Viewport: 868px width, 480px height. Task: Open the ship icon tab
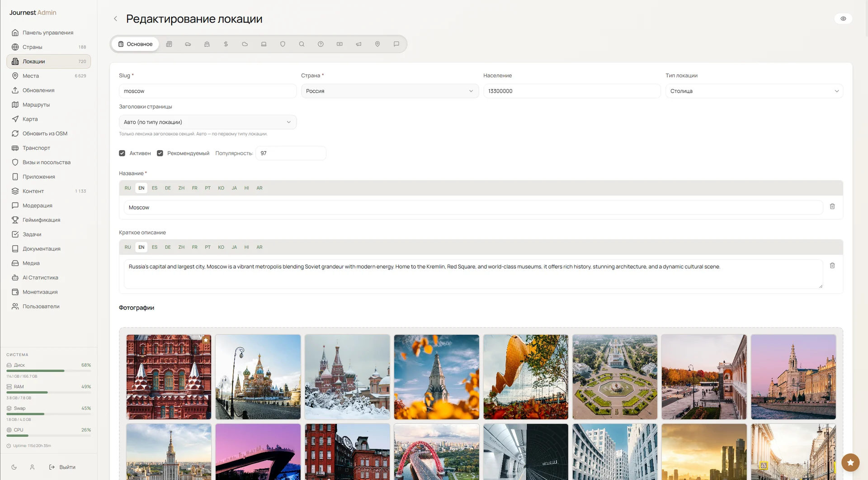[207, 44]
